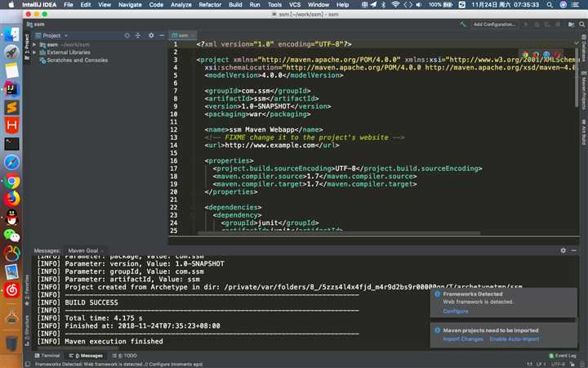The image size is (588, 368).
Task: Click the LF line separator selector
Action: (541, 364)
